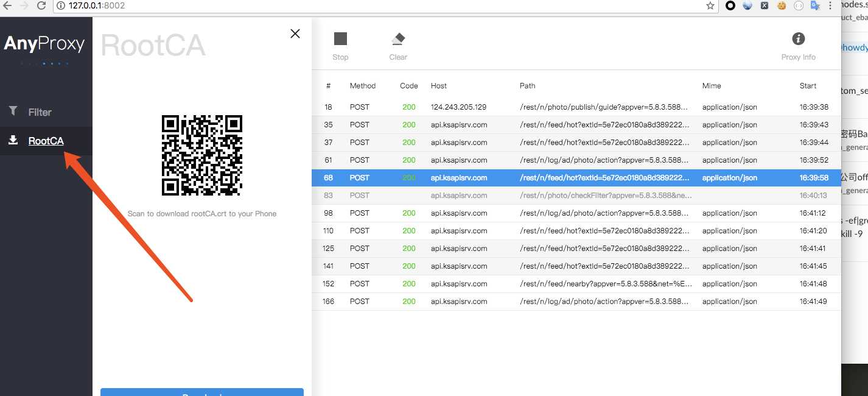Screen dimensions: 868x396
Task: Click the Path column header
Action: [528, 86]
